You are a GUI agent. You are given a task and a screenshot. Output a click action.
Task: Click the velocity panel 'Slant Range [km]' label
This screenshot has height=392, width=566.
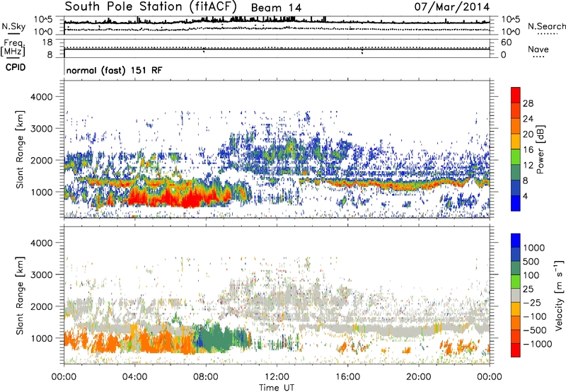pyautogui.click(x=20, y=296)
